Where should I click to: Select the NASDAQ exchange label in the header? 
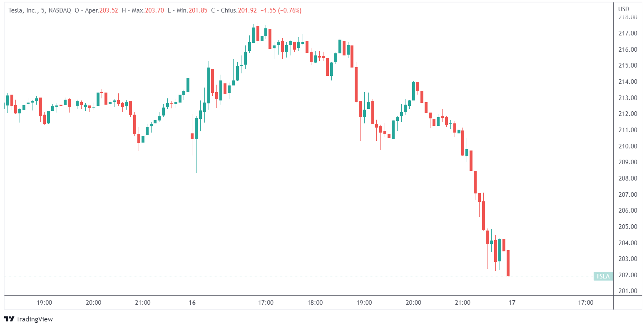tap(60, 10)
